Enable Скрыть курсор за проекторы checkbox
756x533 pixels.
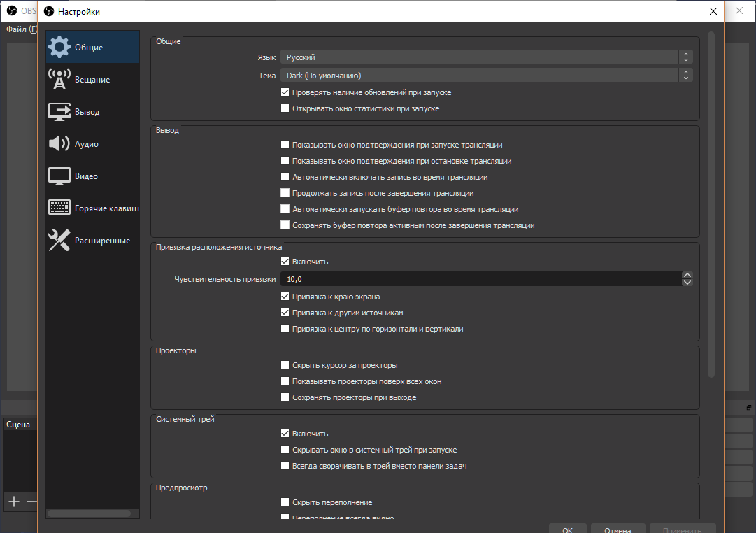click(285, 365)
